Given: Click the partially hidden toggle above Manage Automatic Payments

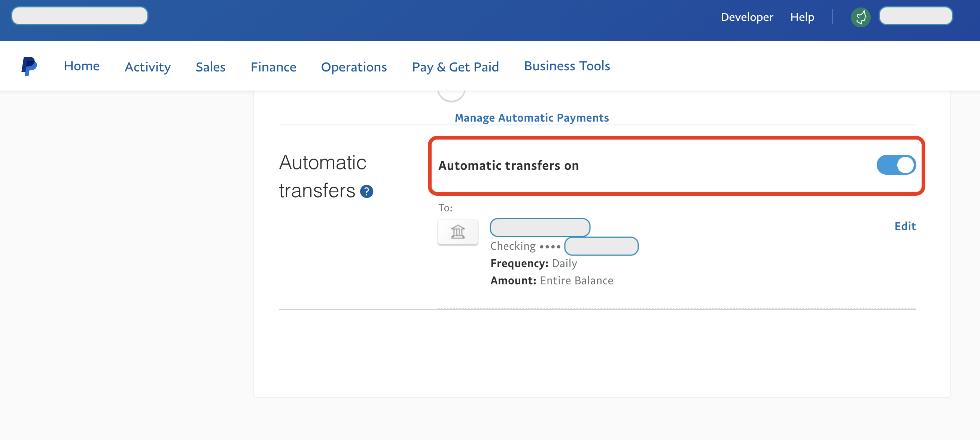Looking at the screenshot, I should [x=451, y=94].
